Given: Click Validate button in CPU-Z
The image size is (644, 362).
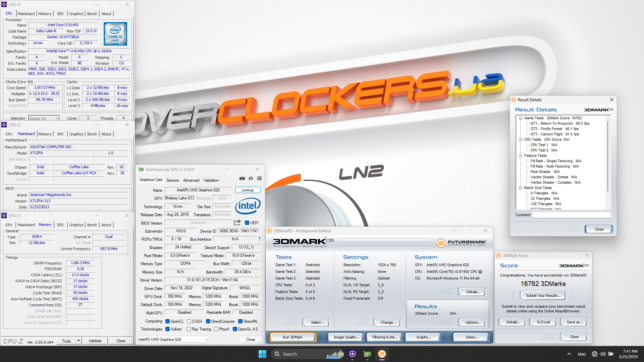Looking at the screenshot, I should (x=95, y=341).
